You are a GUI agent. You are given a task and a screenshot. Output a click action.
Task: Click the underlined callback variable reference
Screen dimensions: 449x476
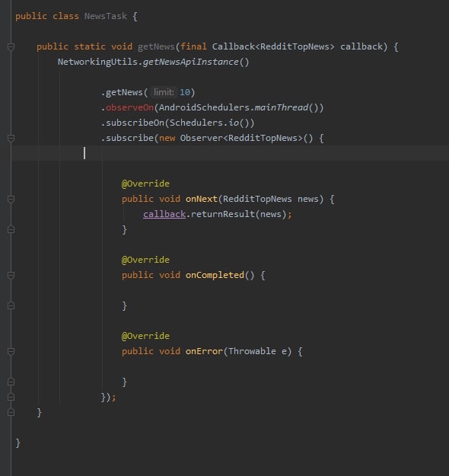point(164,214)
